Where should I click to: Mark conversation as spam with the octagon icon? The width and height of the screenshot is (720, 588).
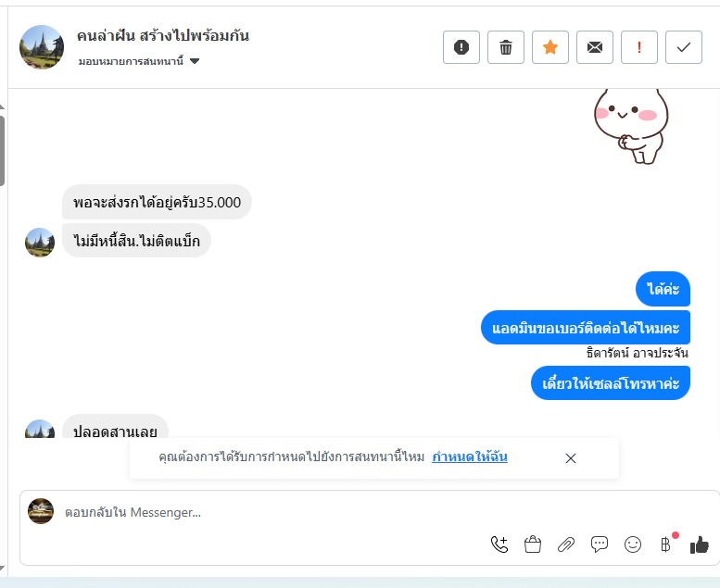tap(461, 47)
